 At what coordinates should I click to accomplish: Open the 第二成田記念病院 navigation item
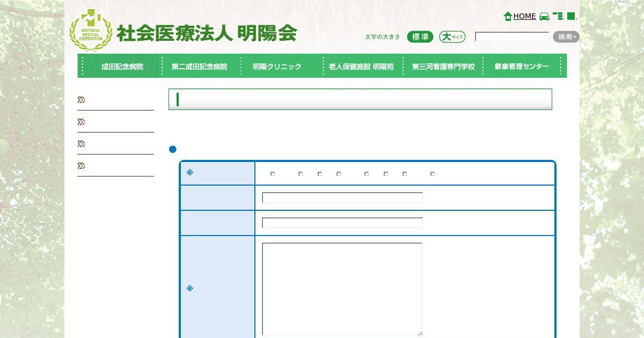point(199,67)
